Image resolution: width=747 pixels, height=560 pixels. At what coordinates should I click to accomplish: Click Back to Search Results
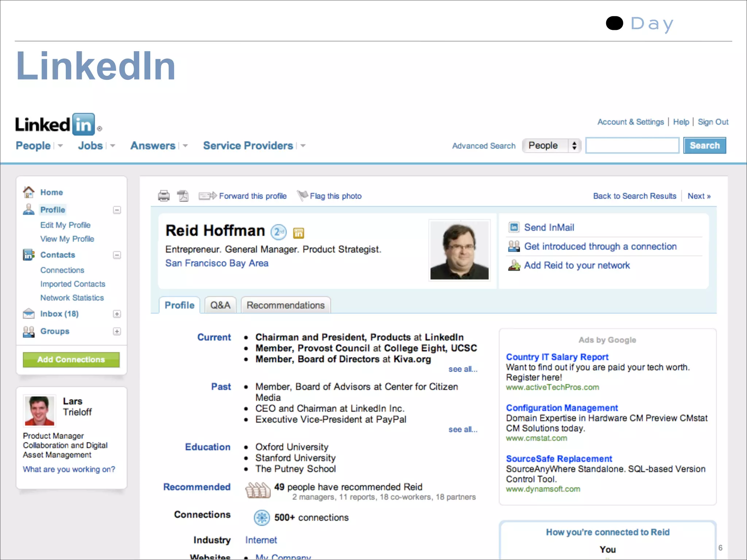click(x=635, y=196)
